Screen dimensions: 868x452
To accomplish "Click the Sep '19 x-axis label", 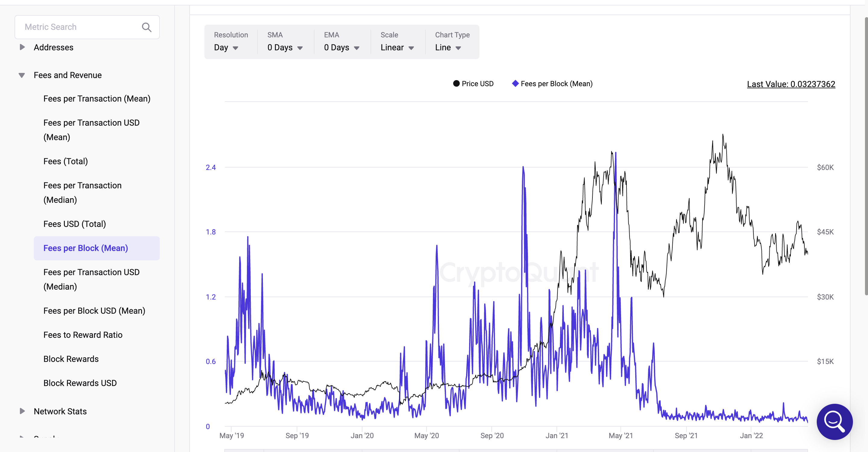I will click(x=297, y=435).
